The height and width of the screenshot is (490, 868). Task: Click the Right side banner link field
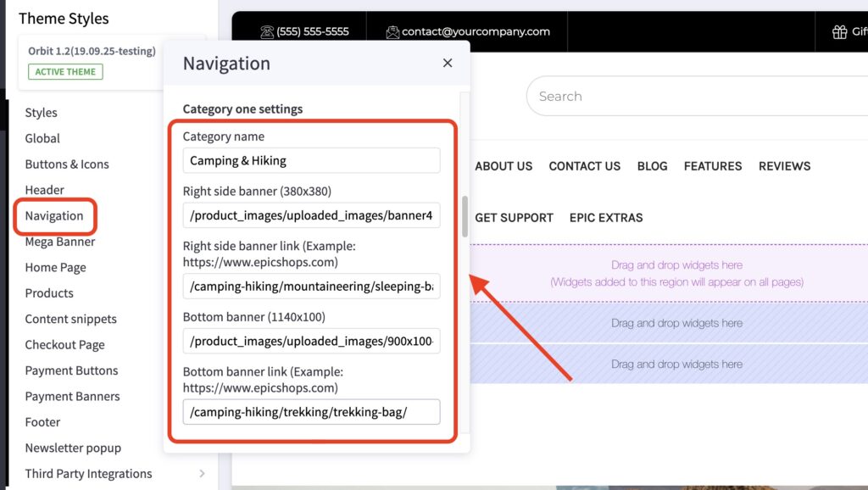(x=311, y=287)
